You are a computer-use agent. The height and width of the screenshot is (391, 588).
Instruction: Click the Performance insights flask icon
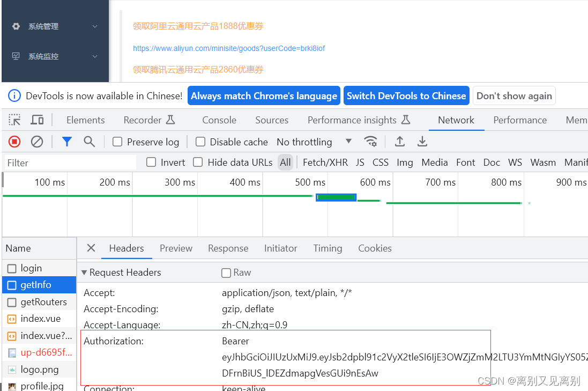(x=406, y=120)
